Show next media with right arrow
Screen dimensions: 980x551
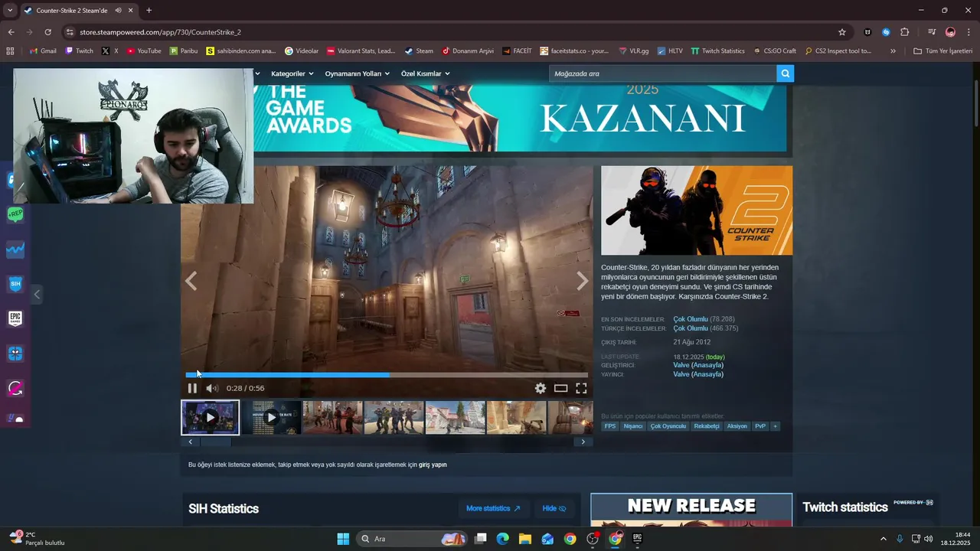pos(583,282)
